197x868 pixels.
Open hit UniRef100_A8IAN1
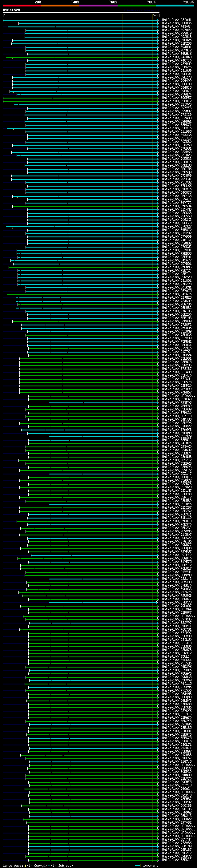tap(176, 20)
